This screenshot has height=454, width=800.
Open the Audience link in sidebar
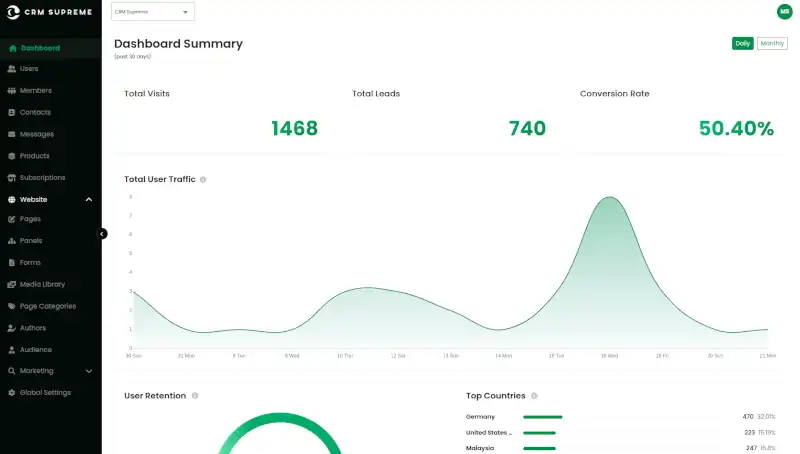point(36,349)
